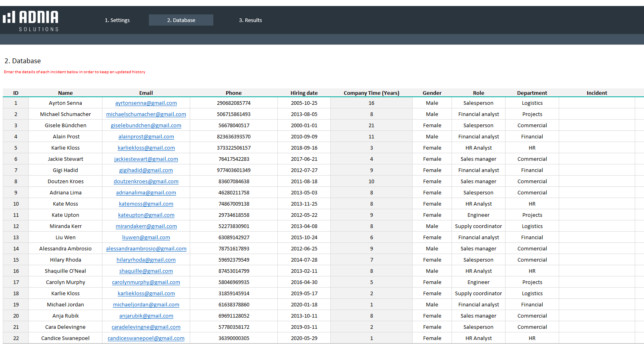Click the Department column header
644x344 pixels.
pyautogui.click(x=532, y=93)
